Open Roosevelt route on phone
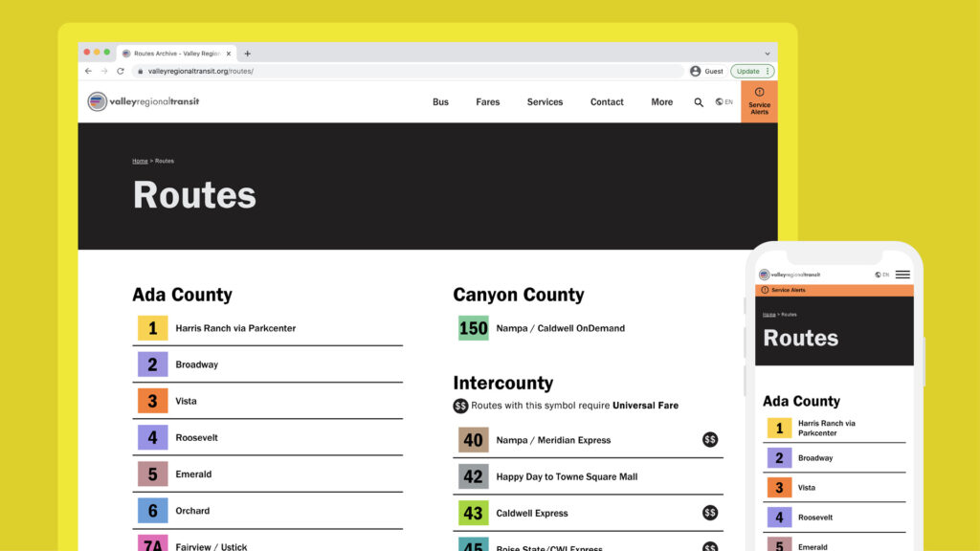This screenshot has width=980, height=551. [815, 518]
